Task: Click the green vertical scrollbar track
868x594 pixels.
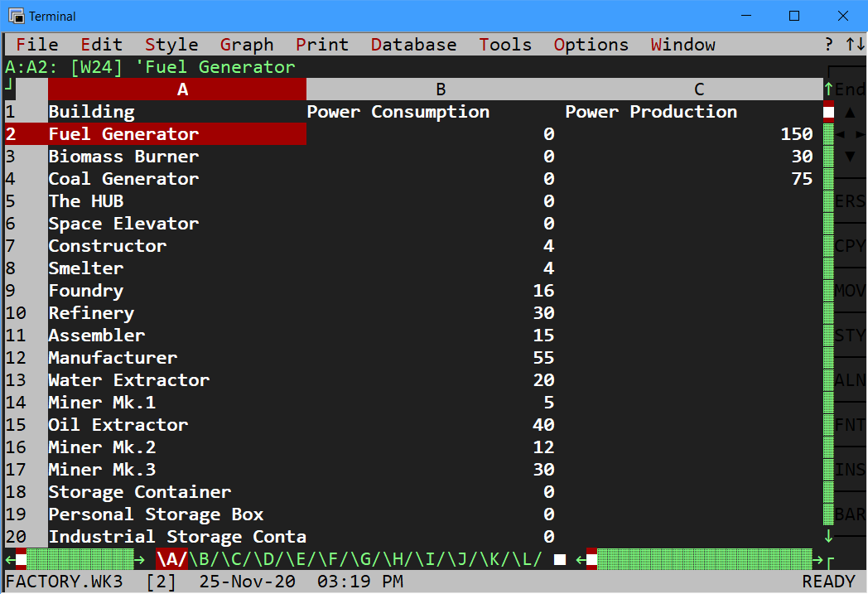Action: (829, 324)
